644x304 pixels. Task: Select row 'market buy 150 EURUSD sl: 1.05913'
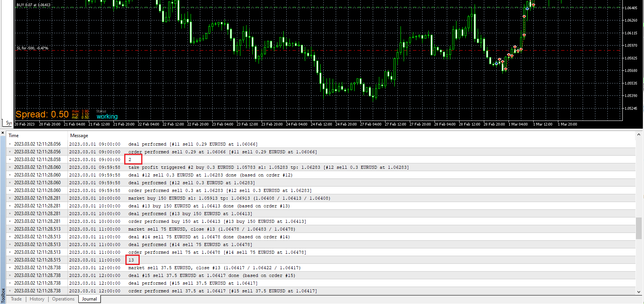[321, 198]
